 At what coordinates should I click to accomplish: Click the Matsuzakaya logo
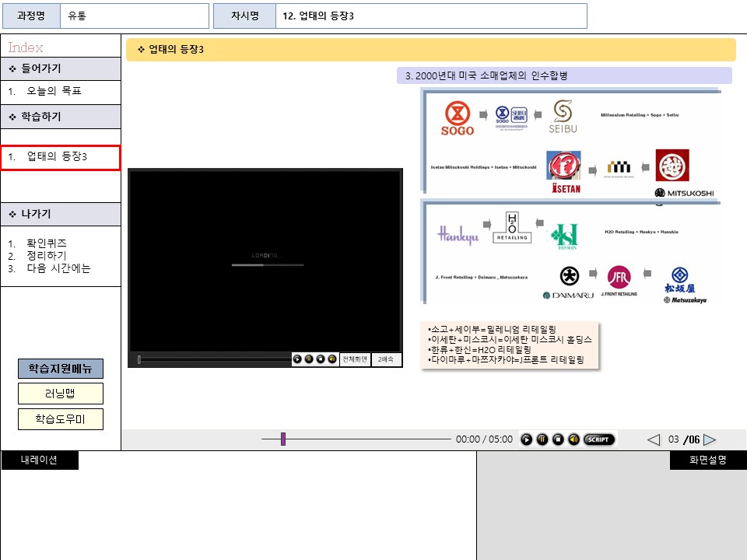[x=685, y=285]
